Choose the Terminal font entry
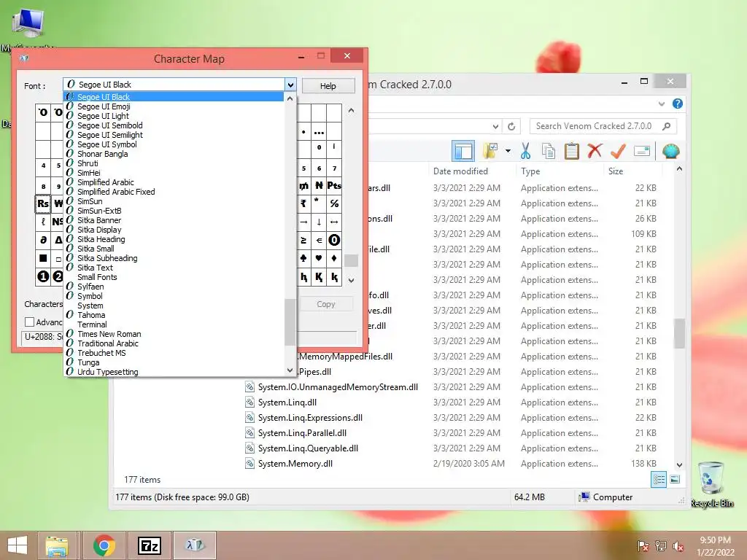The width and height of the screenshot is (747, 560). coord(92,324)
